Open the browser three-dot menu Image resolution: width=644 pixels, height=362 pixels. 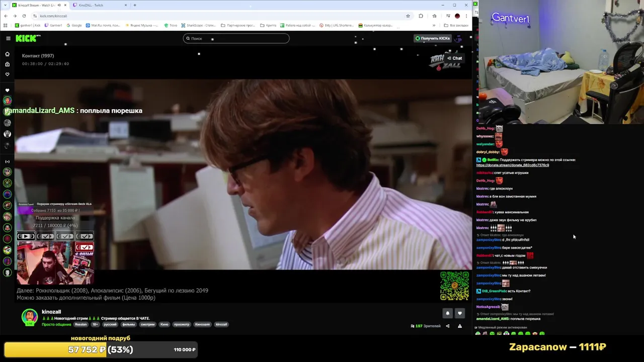pos(466,16)
